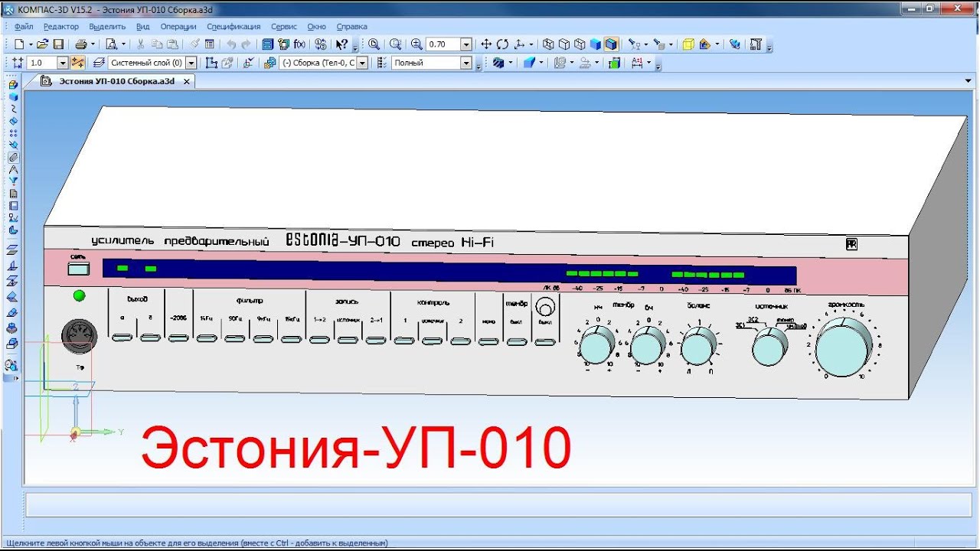The height and width of the screenshot is (551, 980).
Task: Open the Редактор menu
Action: pos(61,26)
